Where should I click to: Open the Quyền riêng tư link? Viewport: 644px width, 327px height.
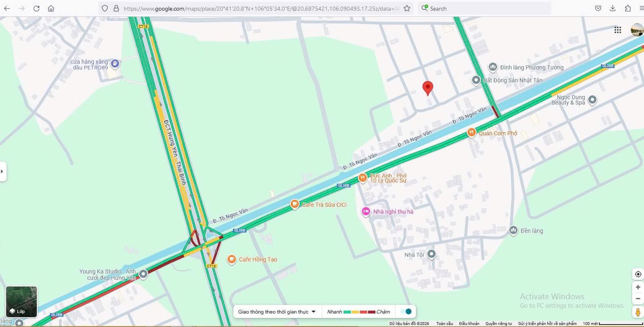pyautogui.click(x=498, y=324)
